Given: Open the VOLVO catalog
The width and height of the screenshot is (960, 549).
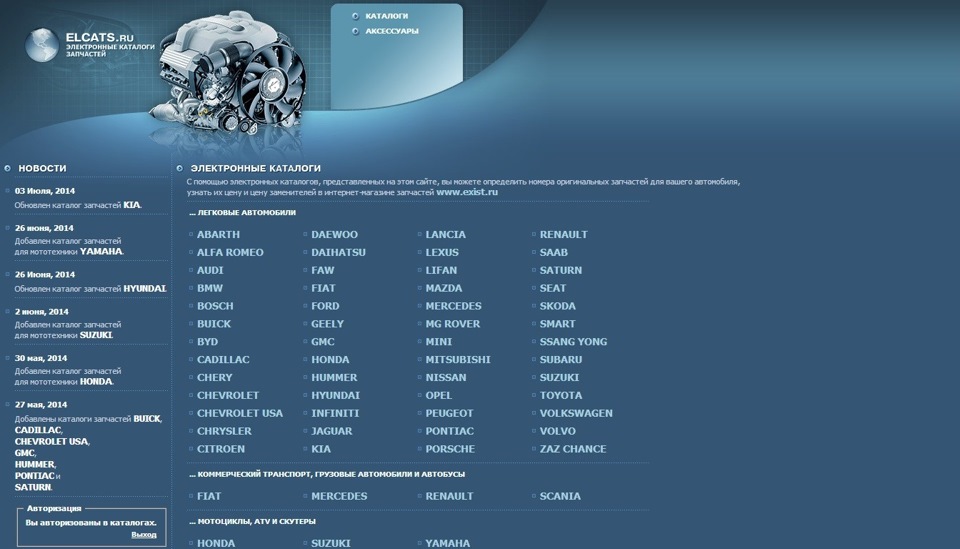Looking at the screenshot, I should [x=557, y=431].
